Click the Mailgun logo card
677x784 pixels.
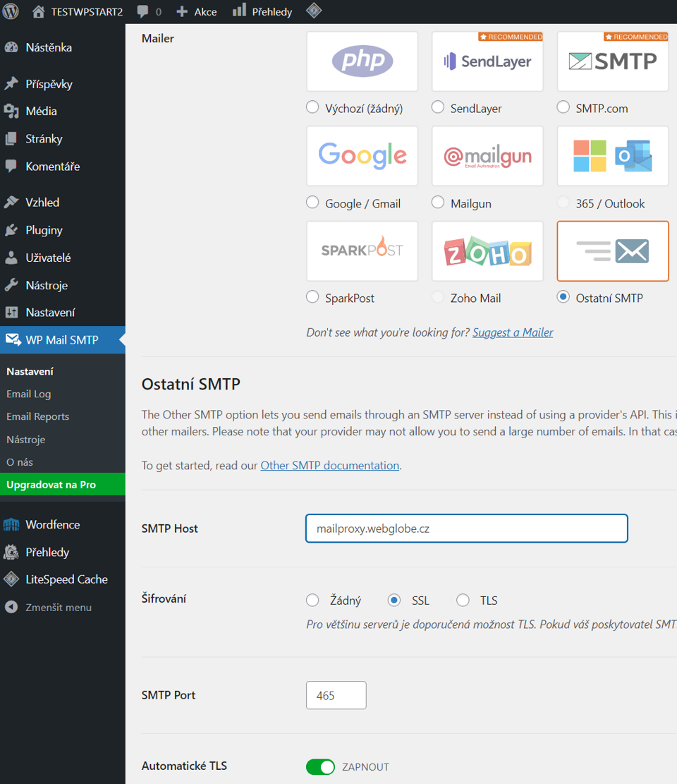487,156
